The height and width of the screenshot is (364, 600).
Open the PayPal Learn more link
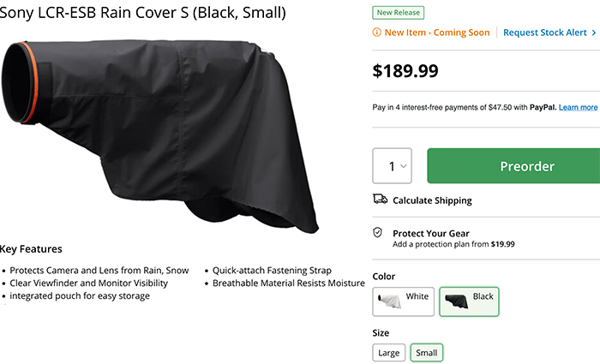pos(578,107)
